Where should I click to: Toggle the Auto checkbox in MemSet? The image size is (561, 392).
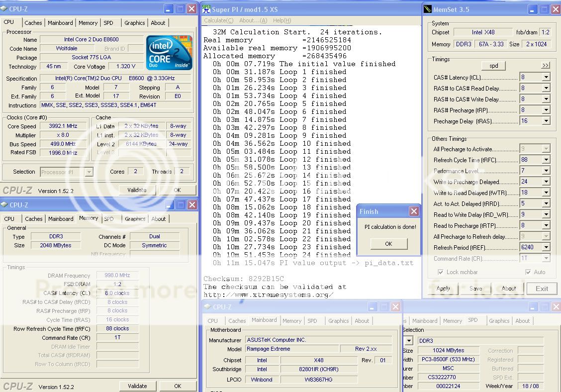point(528,272)
